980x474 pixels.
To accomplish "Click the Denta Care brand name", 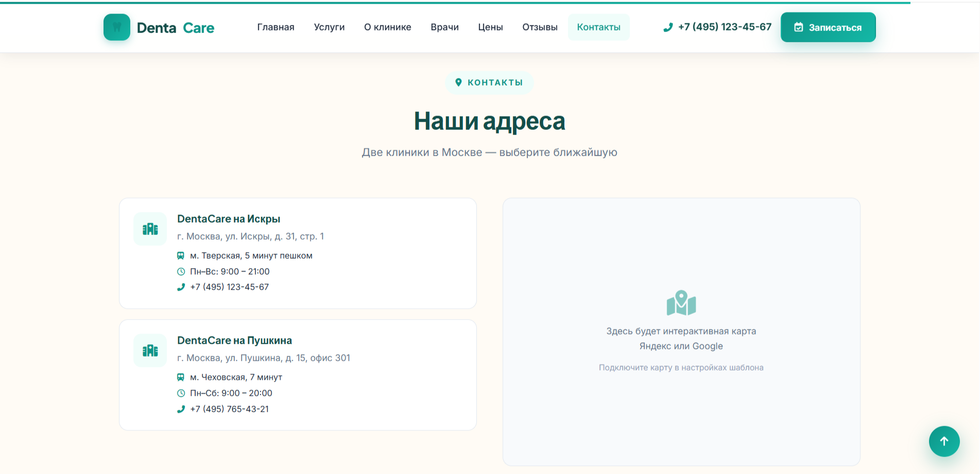I will coord(176,28).
